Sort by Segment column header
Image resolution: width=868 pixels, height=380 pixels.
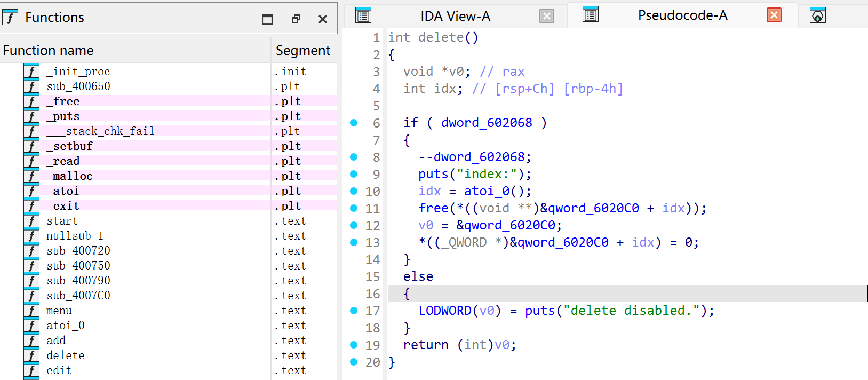point(304,50)
